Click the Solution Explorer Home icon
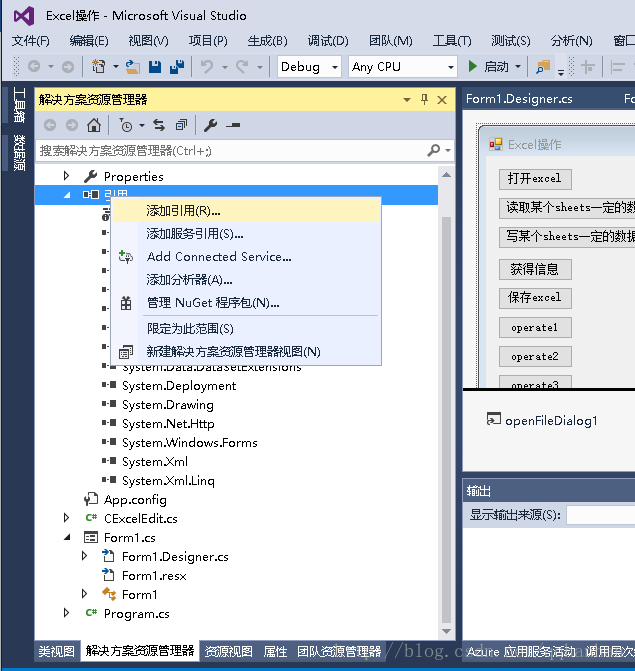Viewport: 635px width, 671px height. [x=94, y=125]
